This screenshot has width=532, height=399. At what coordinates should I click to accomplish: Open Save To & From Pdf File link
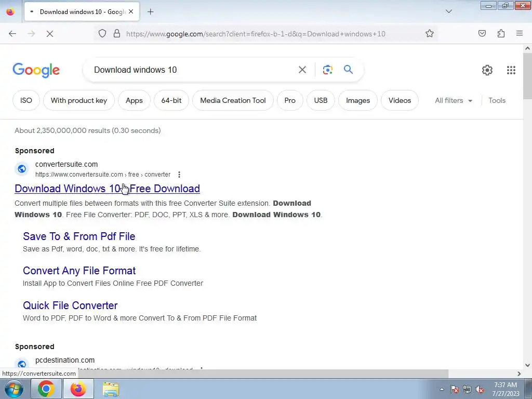pos(79,236)
